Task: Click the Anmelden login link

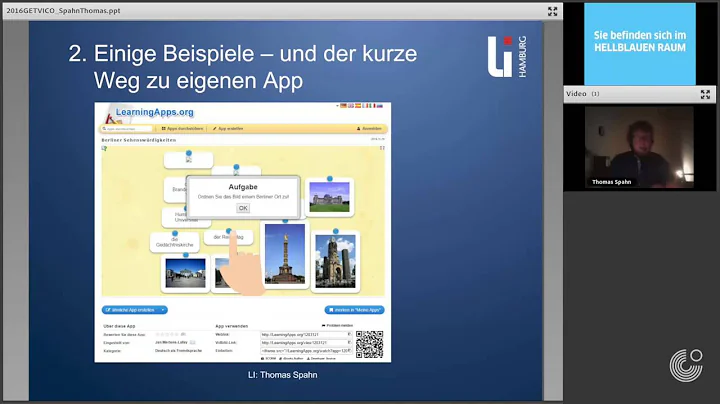Action: (x=369, y=129)
